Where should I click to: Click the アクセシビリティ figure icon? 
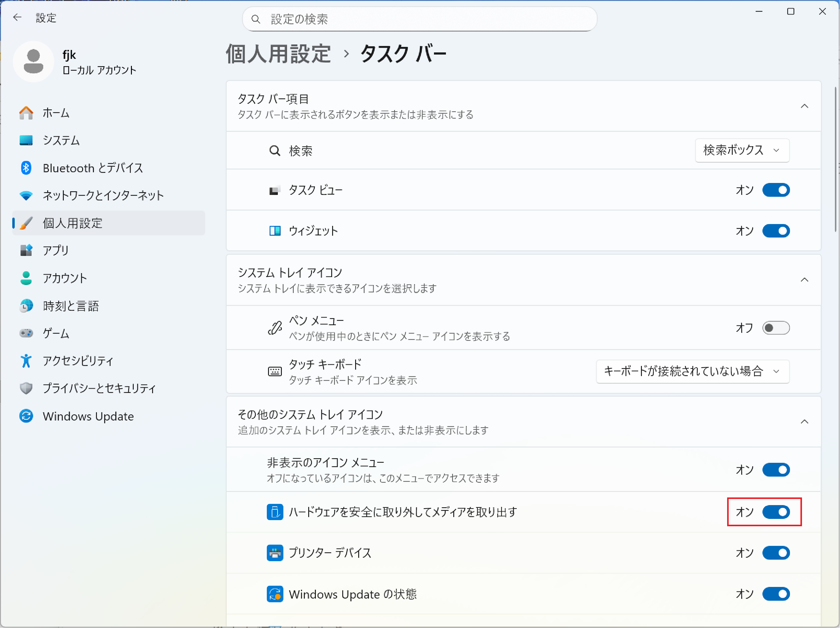point(26,361)
